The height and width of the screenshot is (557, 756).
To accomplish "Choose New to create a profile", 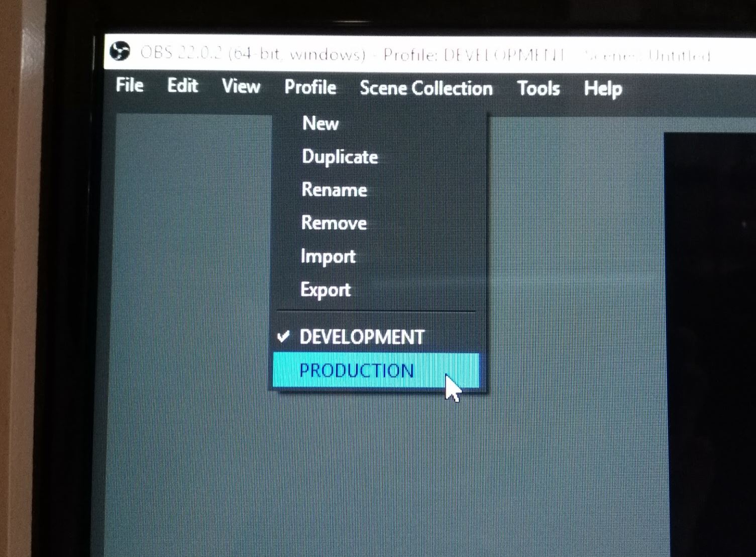I will [320, 123].
